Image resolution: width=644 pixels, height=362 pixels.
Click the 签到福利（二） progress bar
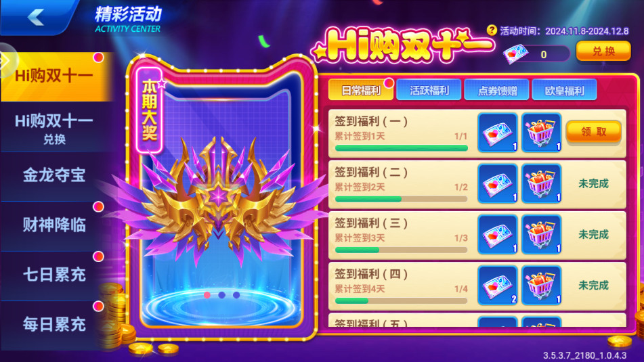coord(402,199)
